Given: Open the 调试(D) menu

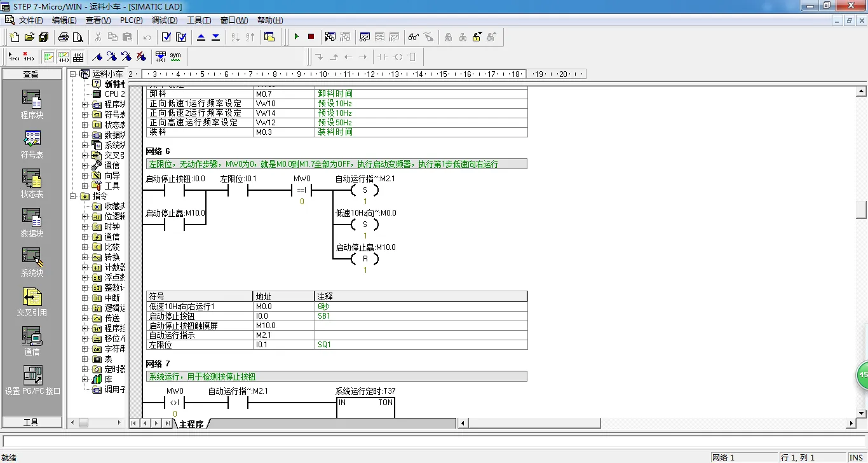Looking at the screenshot, I should pos(165,20).
